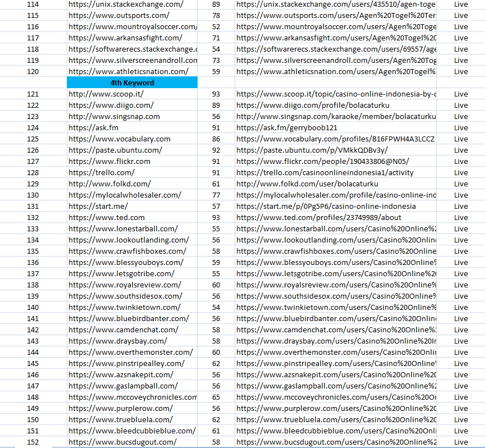The width and height of the screenshot is (485, 448).
Task: Click start.me/p/0Pg5P6/casino-online-indonesia URL
Action: 336,207
